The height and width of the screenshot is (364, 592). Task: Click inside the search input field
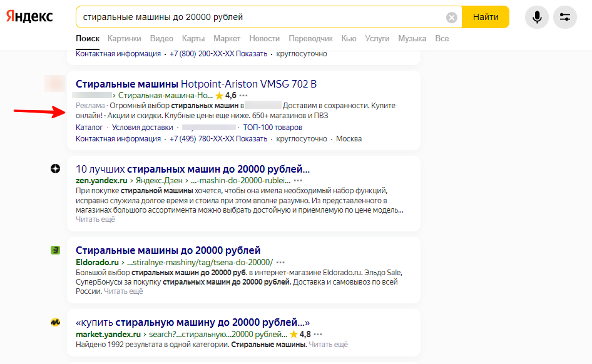point(263,18)
